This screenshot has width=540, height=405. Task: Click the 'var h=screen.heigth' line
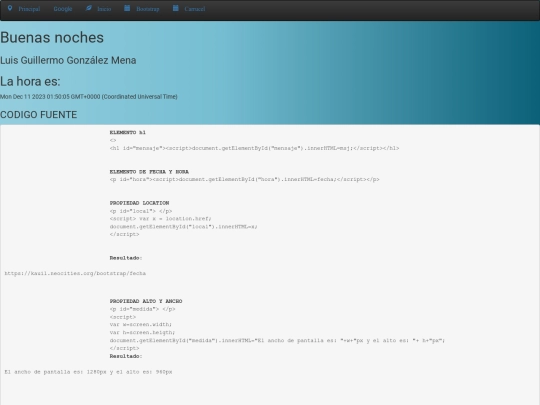click(x=142, y=333)
